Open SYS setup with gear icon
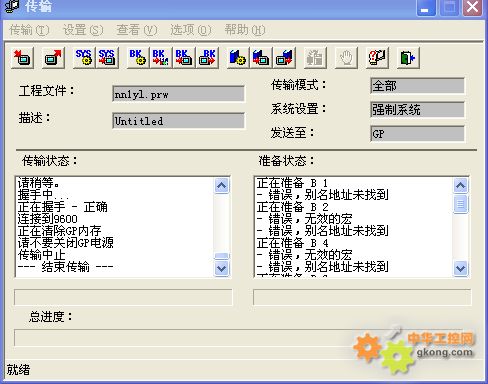Viewport: 488px width, 384px height. pos(84,58)
